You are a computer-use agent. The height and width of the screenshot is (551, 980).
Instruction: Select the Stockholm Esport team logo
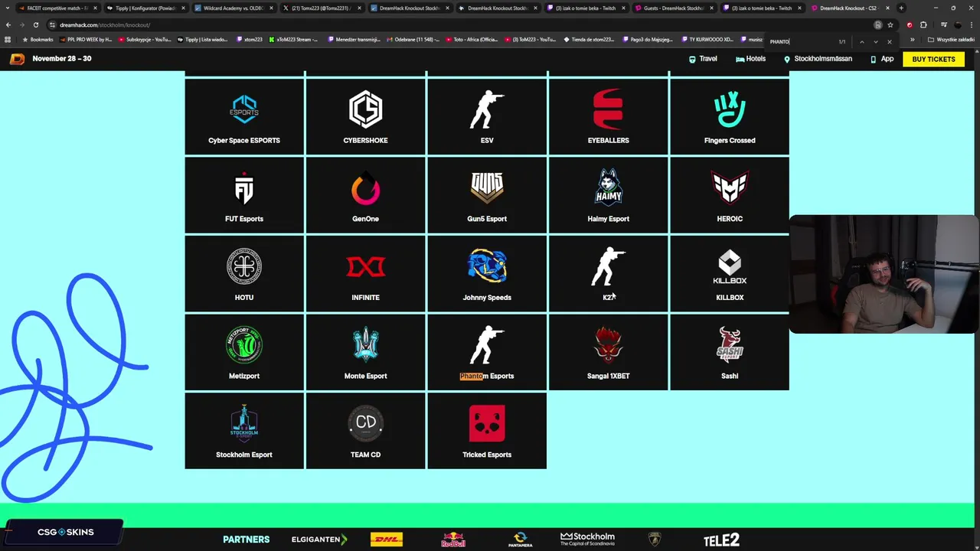pos(244,424)
